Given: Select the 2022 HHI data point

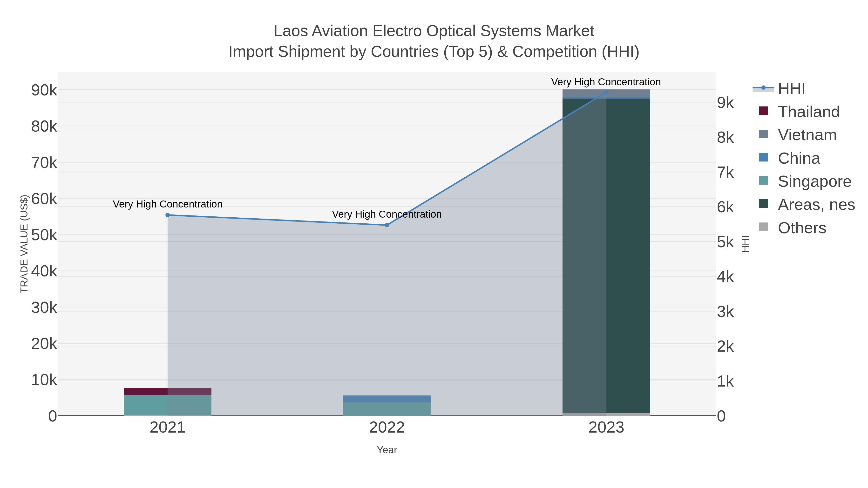Looking at the screenshot, I should (387, 225).
